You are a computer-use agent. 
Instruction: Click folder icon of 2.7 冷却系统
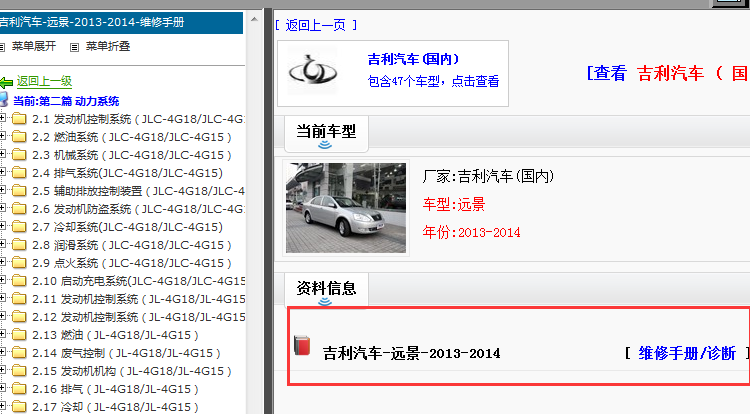tap(19, 227)
